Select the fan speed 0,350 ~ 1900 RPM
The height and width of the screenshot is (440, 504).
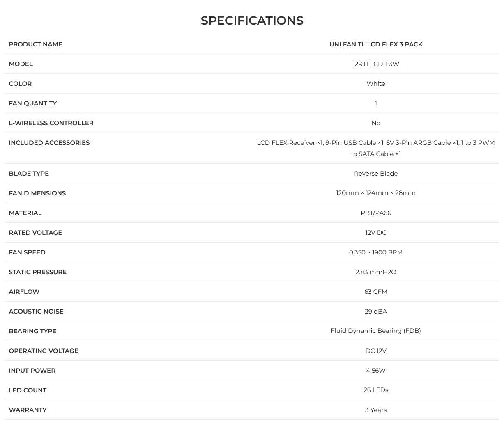(376, 252)
